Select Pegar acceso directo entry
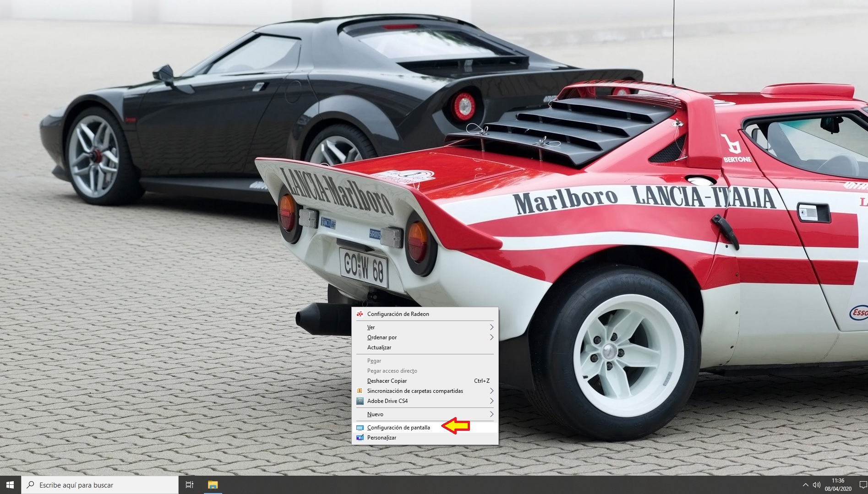This screenshot has height=494, width=868. tap(425, 371)
